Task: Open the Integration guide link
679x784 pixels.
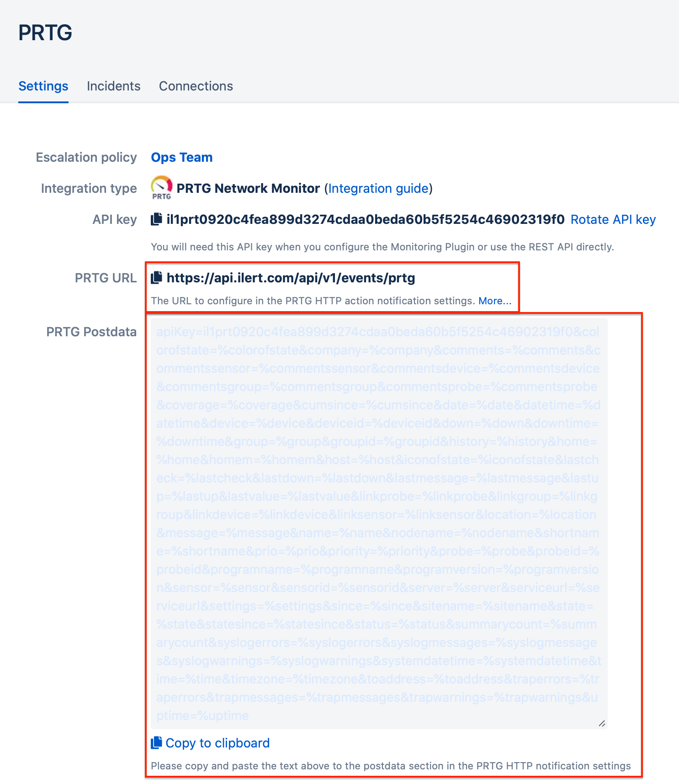Action: point(378,188)
